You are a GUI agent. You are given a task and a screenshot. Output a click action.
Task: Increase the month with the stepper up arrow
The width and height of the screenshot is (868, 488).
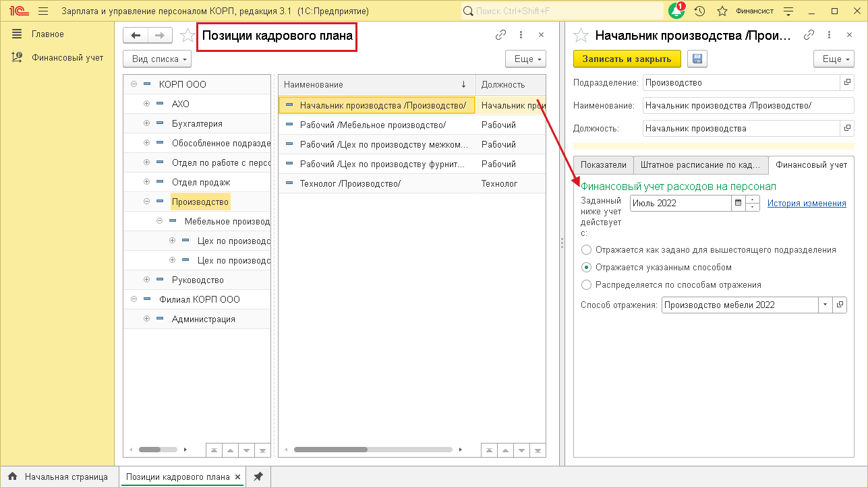tap(753, 199)
